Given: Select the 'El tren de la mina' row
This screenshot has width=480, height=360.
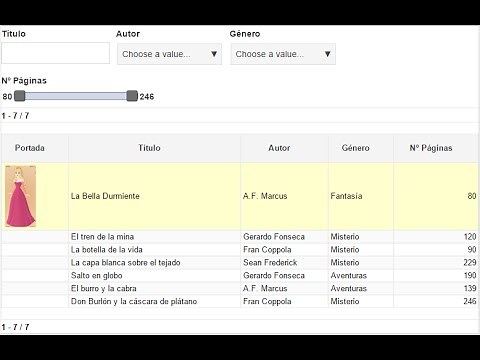Looking at the screenshot, I should pyautogui.click(x=240, y=237).
